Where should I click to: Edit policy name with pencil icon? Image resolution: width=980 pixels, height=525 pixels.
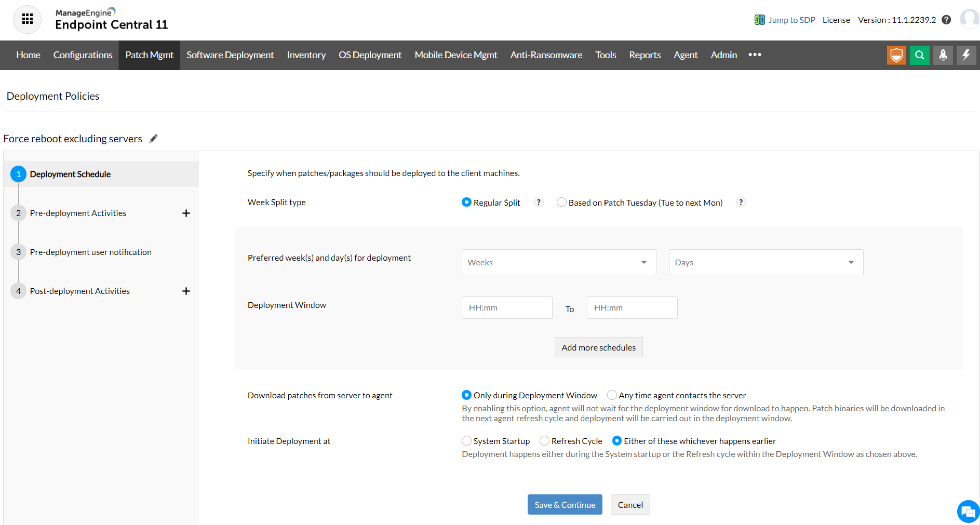(153, 139)
